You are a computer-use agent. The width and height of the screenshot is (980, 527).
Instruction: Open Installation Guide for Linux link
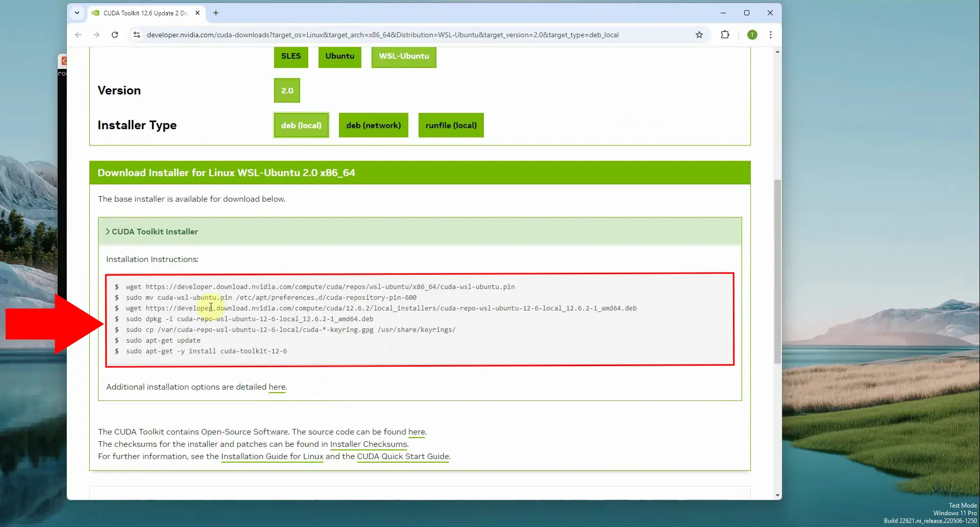click(272, 457)
